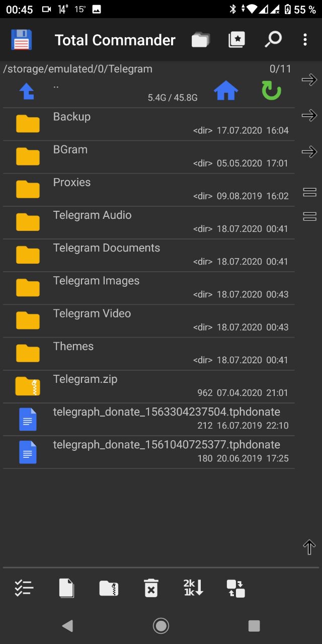Tap the 2k/1k sort order icon
This screenshot has height=644, width=322.
pyautogui.click(x=193, y=587)
